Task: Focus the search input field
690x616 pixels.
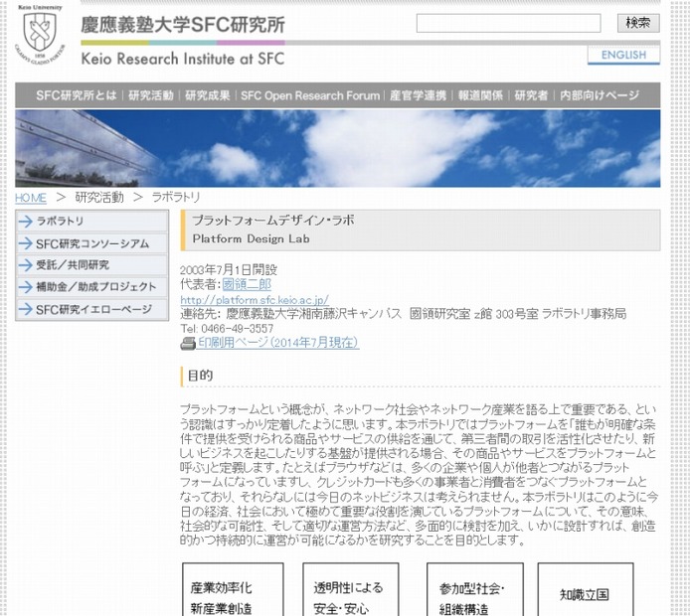Action: pyautogui.click(x=508, y=23)
